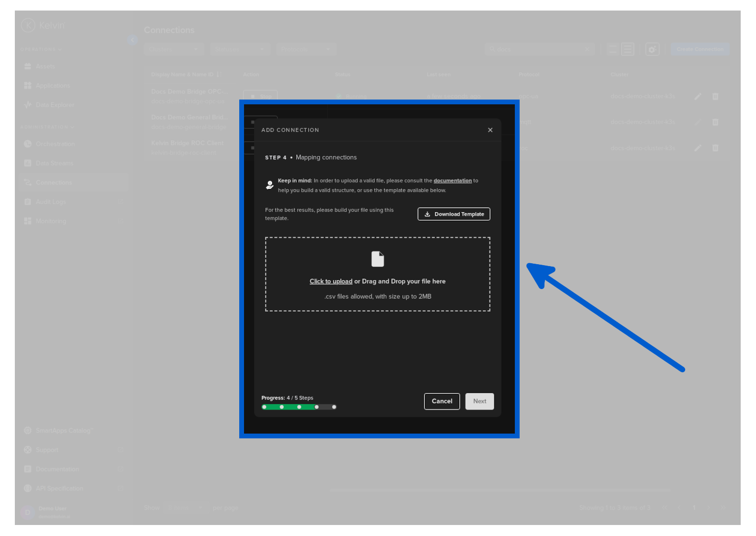Open the documentation link in the dialog
Image resolution: width=756 pixels, height=536 pixels.
[x=452, y=181]
